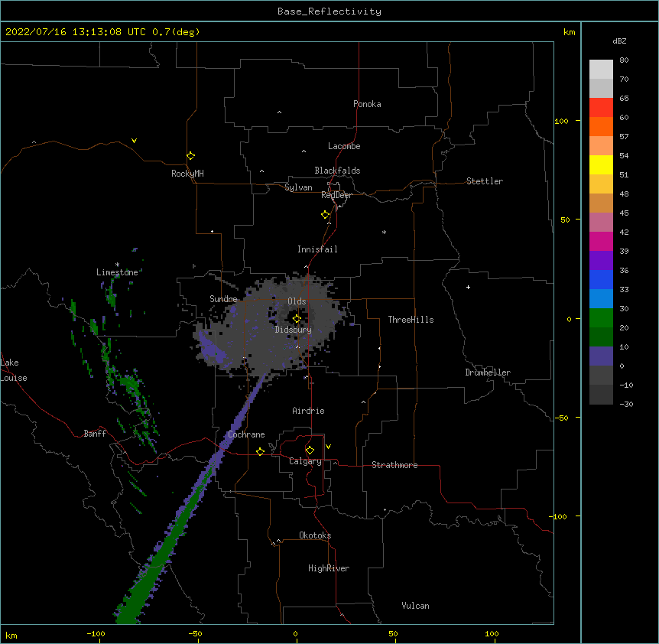Screen dimensions: 659x644
Task: Click the Innisfail city label
Action: pos(317,249)
